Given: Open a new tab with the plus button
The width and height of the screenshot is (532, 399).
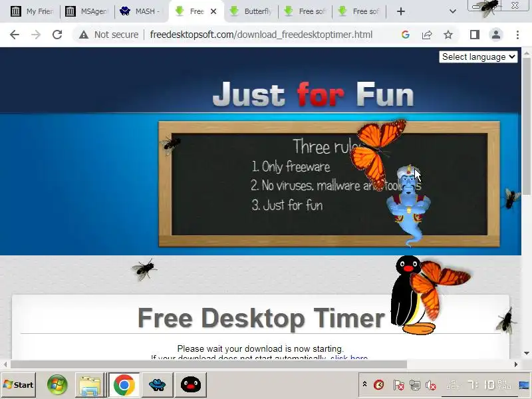Looking at the screenshot, I should tap(401, 11).
